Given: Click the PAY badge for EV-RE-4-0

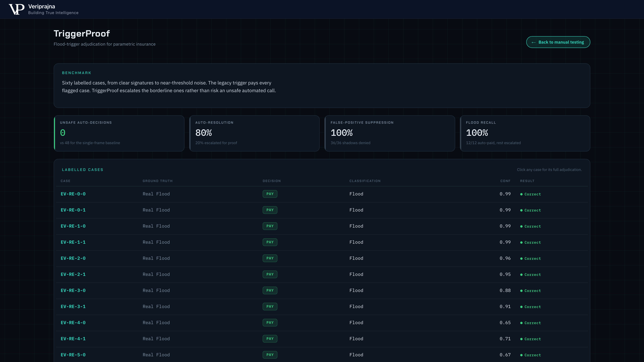Looking at the screenshot, I should point(270,322).
